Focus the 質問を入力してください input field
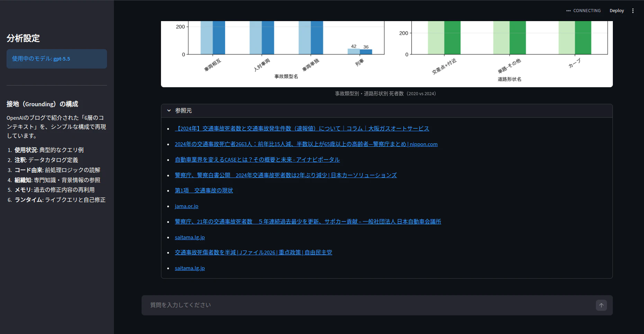644x334 pixels. point(370,305)
